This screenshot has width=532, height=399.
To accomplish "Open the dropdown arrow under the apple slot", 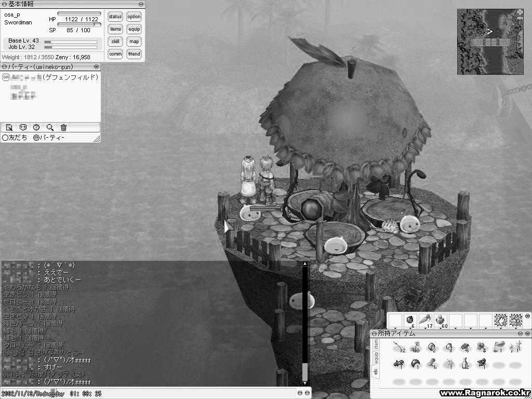I will (x=410, y=328).
